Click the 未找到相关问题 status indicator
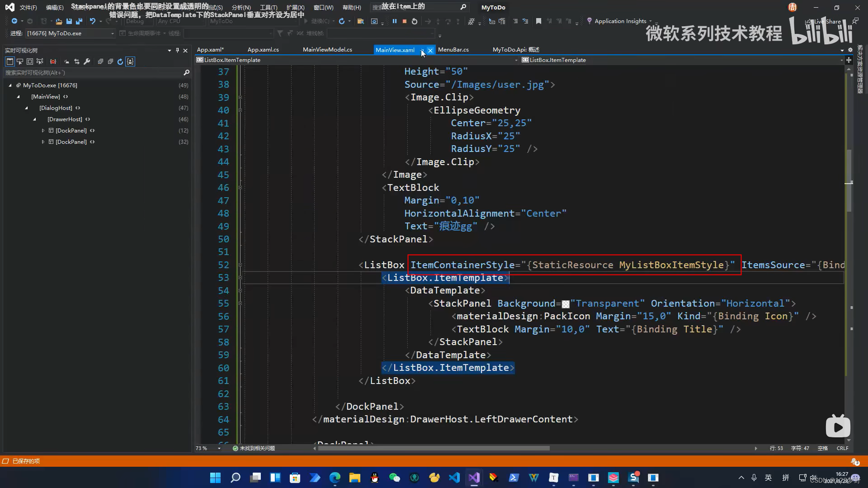This screenshot has height=488, width=868. pos(254,448)
